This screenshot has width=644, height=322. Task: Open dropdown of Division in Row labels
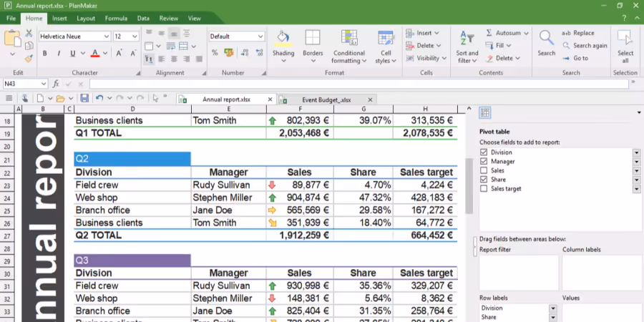(553, 308)
